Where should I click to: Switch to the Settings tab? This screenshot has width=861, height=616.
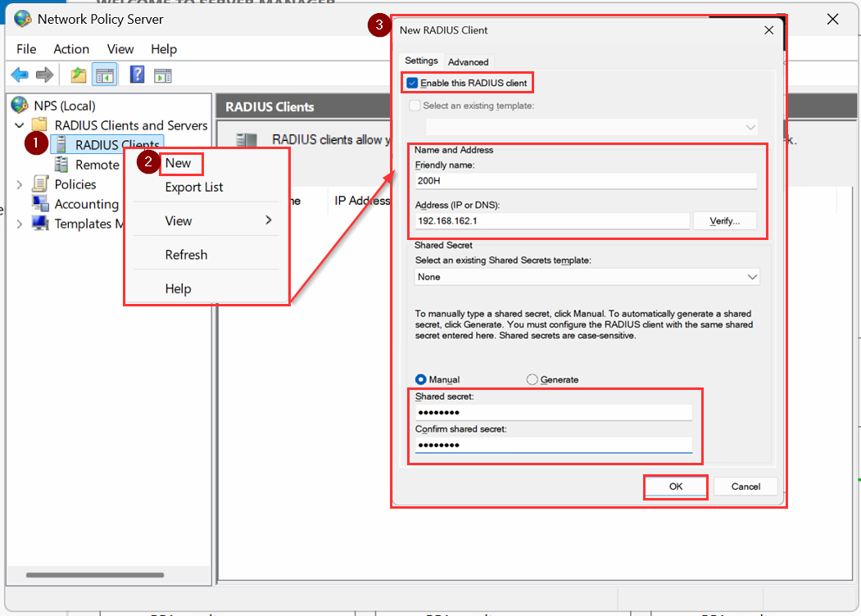coord(421,61)
